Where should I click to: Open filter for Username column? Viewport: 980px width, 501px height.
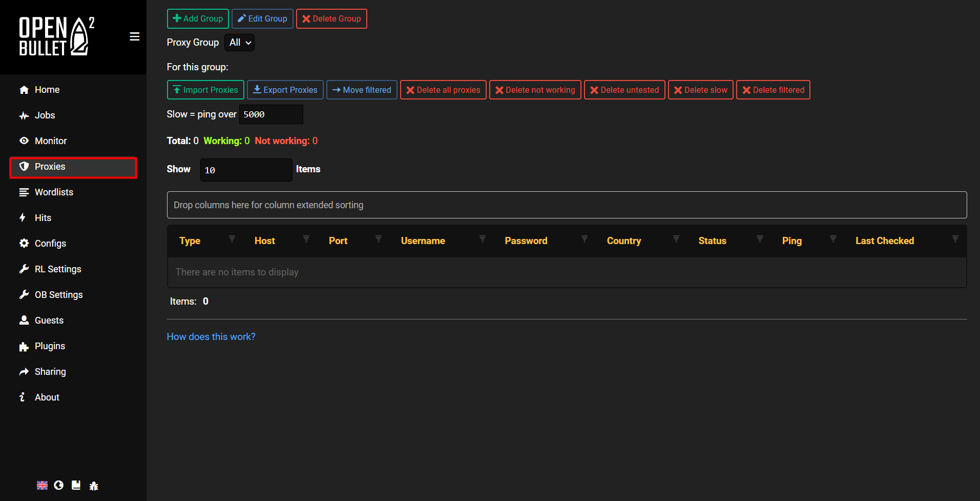point(483,239)
